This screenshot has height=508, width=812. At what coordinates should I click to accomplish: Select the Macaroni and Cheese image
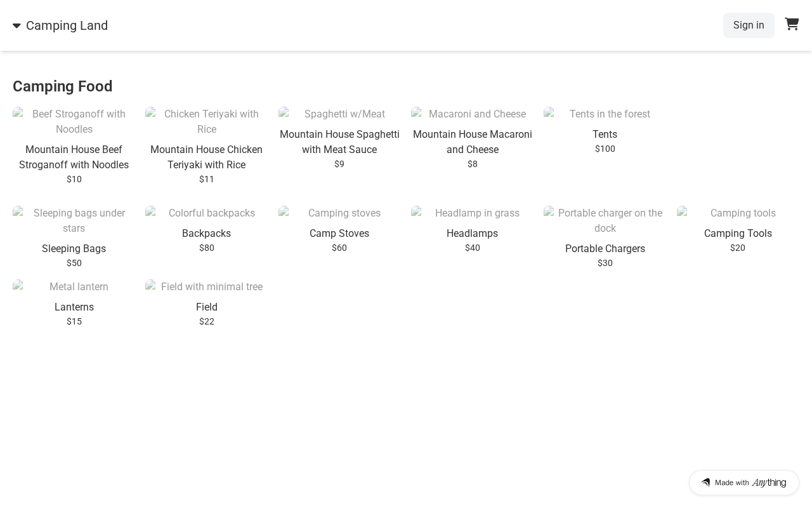pos(472,114)
